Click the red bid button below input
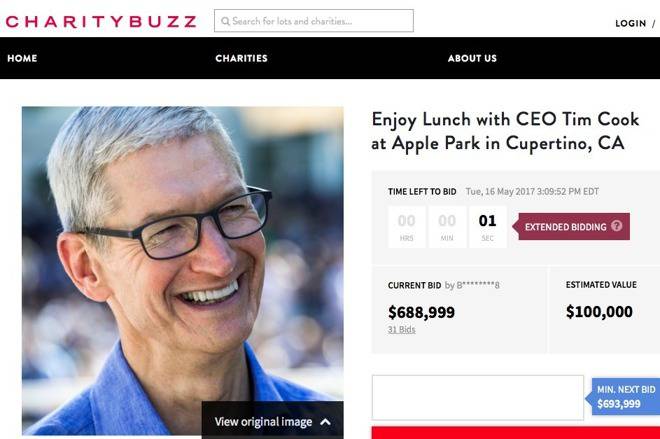The height and width of the screenshot is (439, 660). tap(516, 433)
